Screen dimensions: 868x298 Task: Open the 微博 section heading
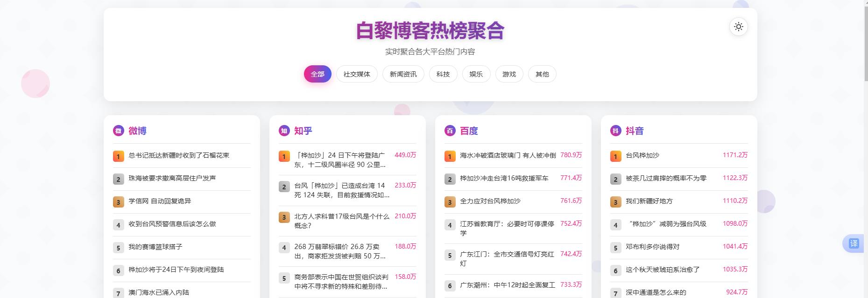(x=137, y=131)
